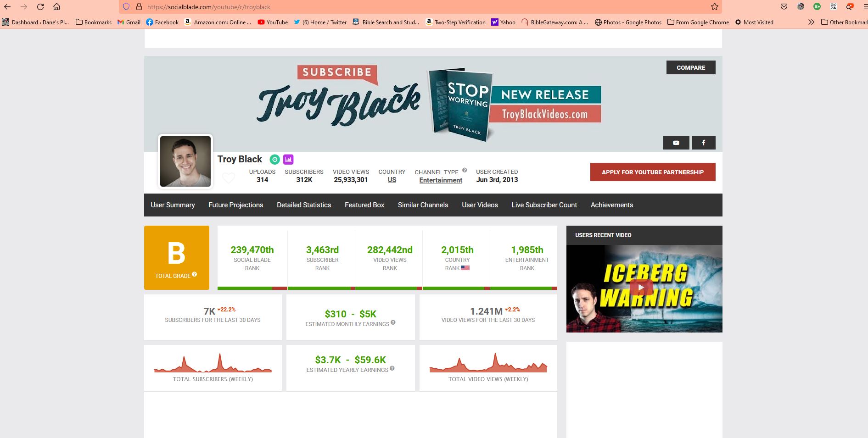Click Total Grade help question icon
The height and width of the screenshot is (438, 868).
tap(195, 274)
